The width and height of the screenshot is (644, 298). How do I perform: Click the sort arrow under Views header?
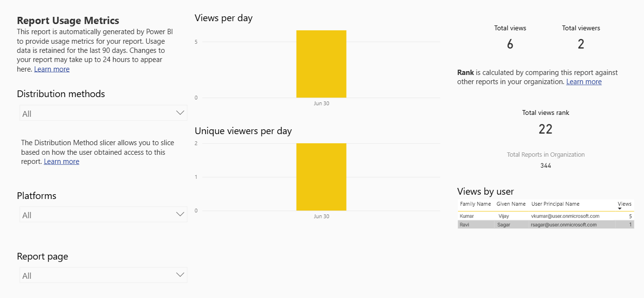pos(619,209)
